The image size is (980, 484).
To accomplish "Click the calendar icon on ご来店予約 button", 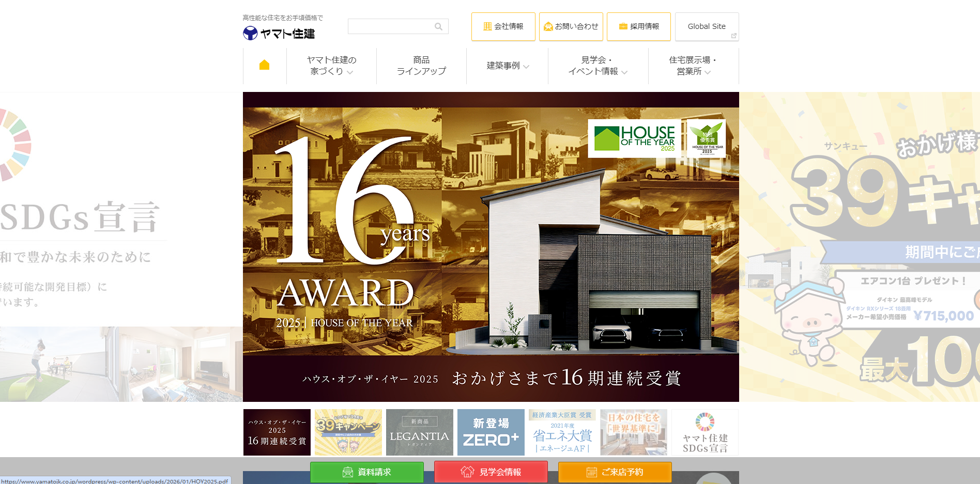I will click(x=592, y=472).
